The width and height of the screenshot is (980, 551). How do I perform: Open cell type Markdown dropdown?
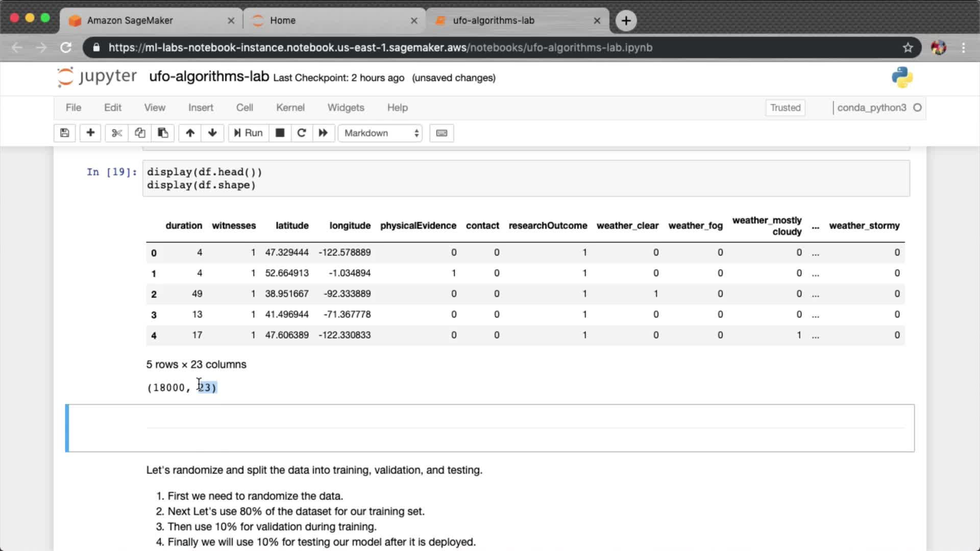[x=380, y=133]
